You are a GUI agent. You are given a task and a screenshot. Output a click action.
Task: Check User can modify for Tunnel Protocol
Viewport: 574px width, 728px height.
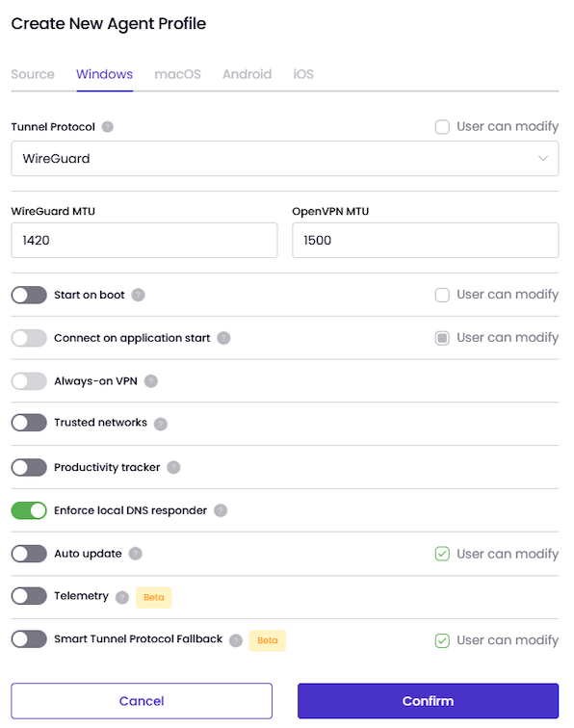(x=442, y=127)
